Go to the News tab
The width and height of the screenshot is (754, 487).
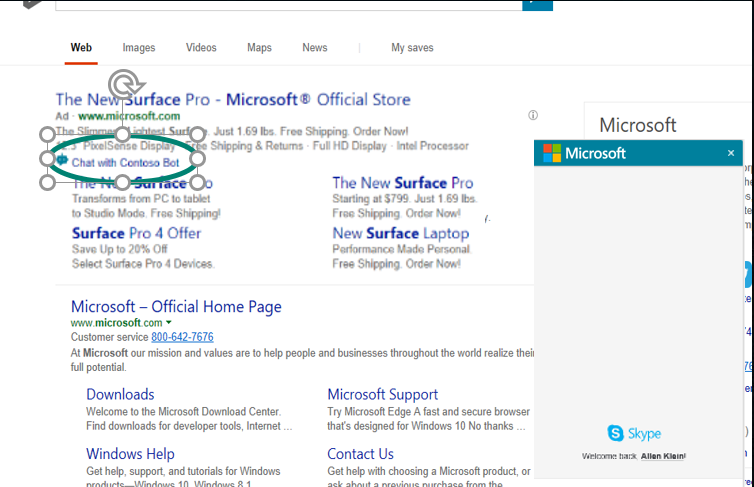coord(315,48)
